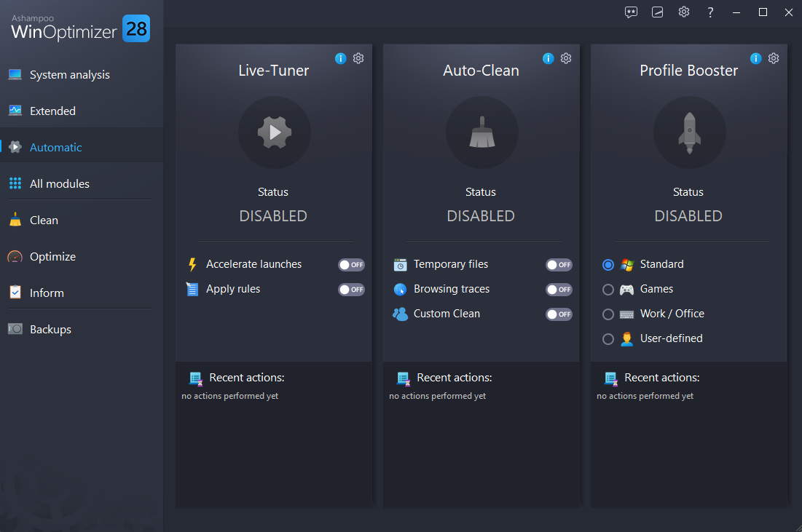802x532 pixels.
Task: Open the Inform module
Action: [47, 293]
